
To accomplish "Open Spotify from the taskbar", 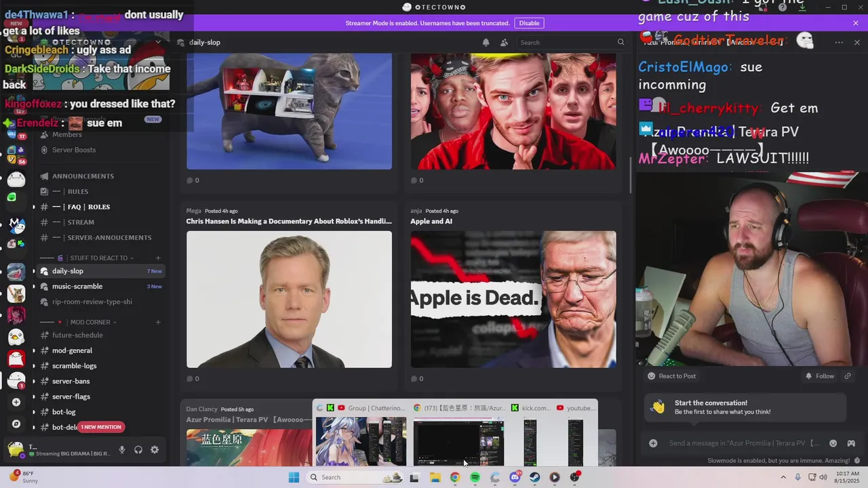I will [475, 477].
